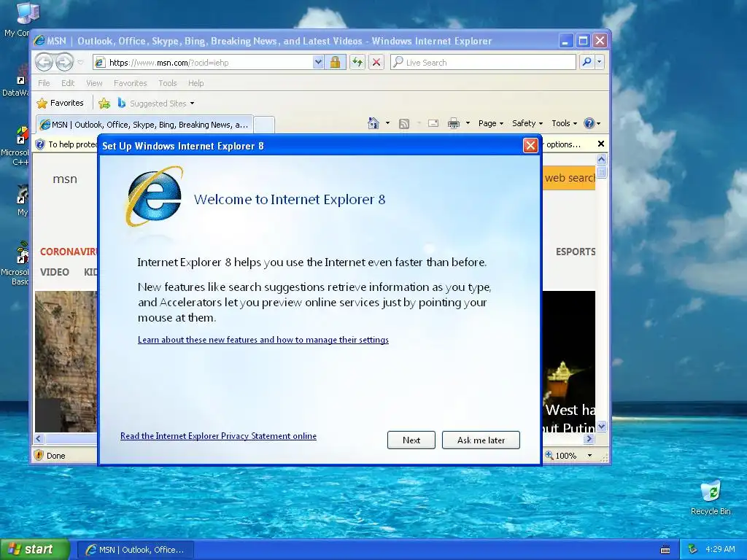Close the Set Up Internet Explorer 8 dialog
The image size is (747, 560).
[x=530, y=146]
